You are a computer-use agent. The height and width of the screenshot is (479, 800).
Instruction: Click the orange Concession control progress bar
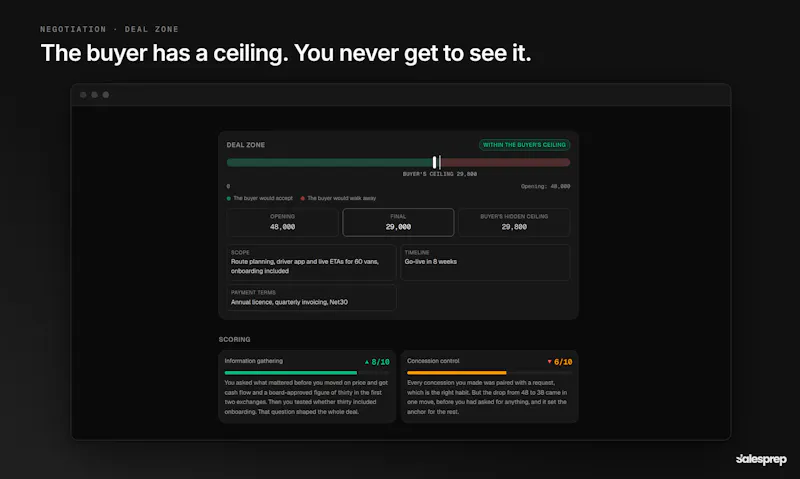457,373
